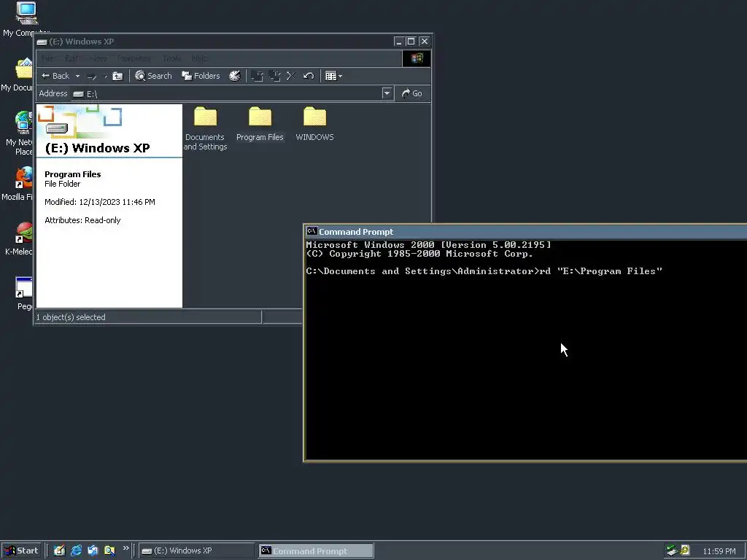The height and width of the screenshot is (560, 747).
Task: Click the yellow system tray icon
Action: [x=685, y=551]
